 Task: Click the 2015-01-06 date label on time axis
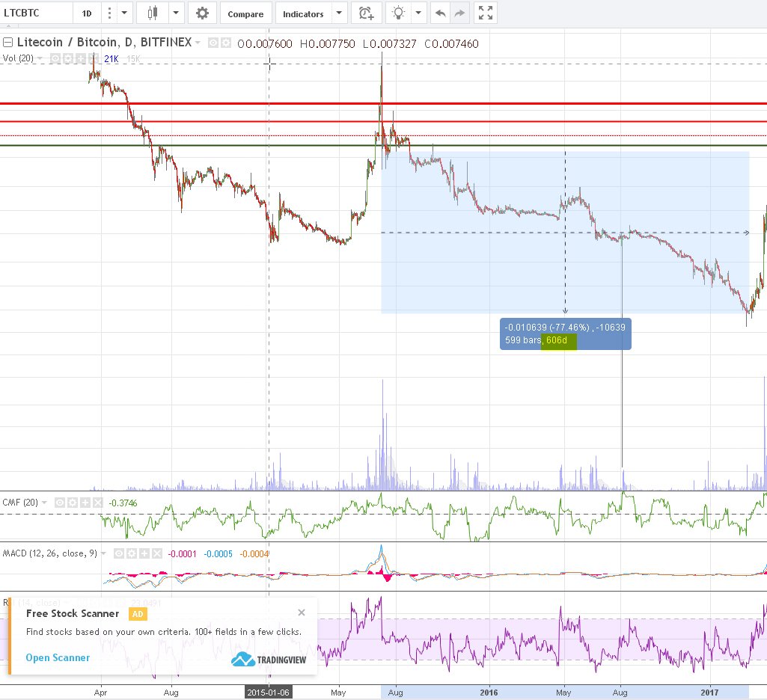click(x=268, y=693)
